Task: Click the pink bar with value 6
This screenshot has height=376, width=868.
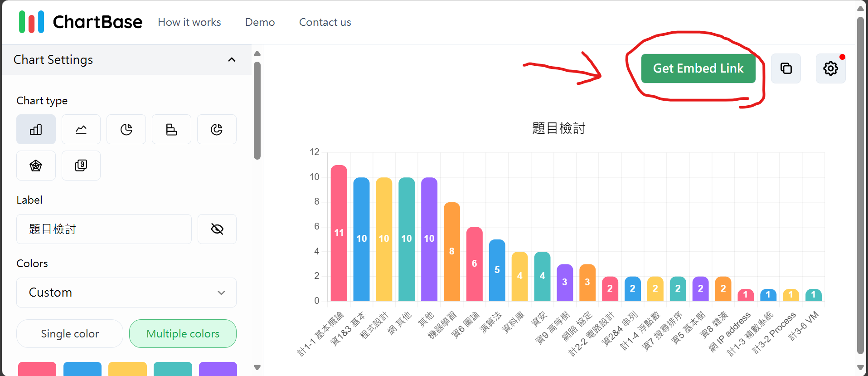Action: [474, 264]
